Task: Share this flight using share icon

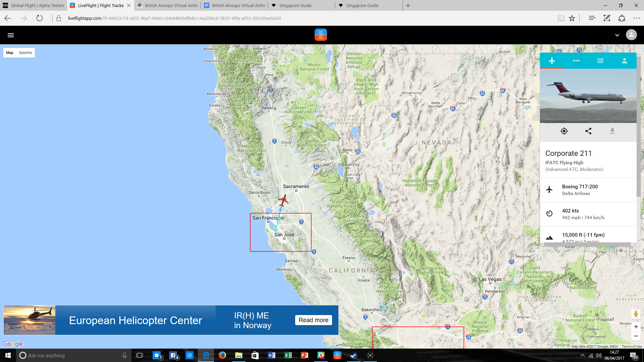Action: 588,131
